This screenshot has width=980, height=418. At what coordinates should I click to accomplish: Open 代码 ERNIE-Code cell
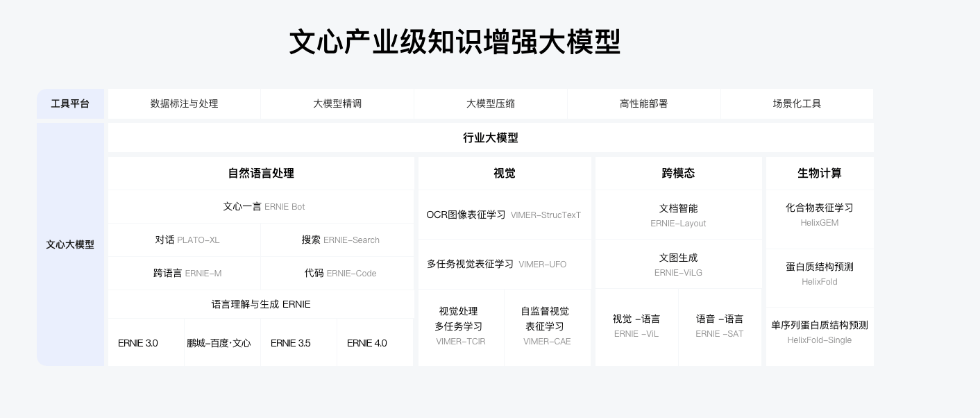(337, 274)
